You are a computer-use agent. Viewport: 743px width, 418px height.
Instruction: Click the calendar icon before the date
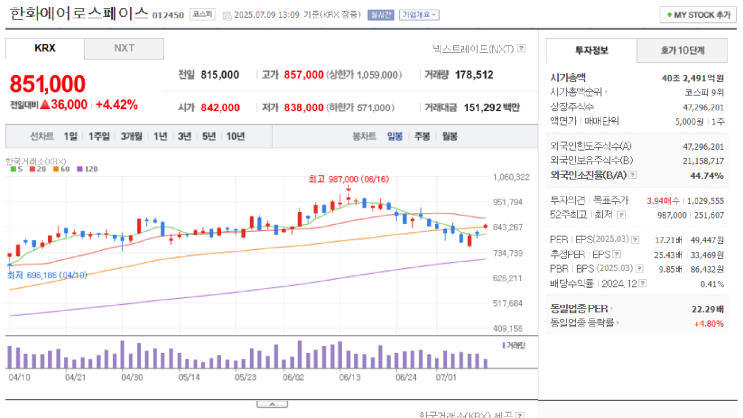point(227,16)
